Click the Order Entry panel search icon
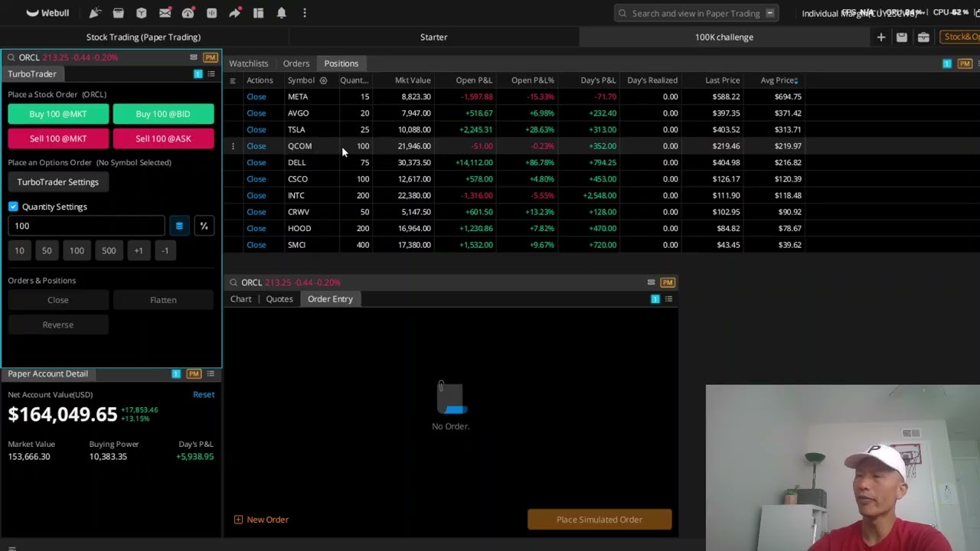 coord(234,282)
